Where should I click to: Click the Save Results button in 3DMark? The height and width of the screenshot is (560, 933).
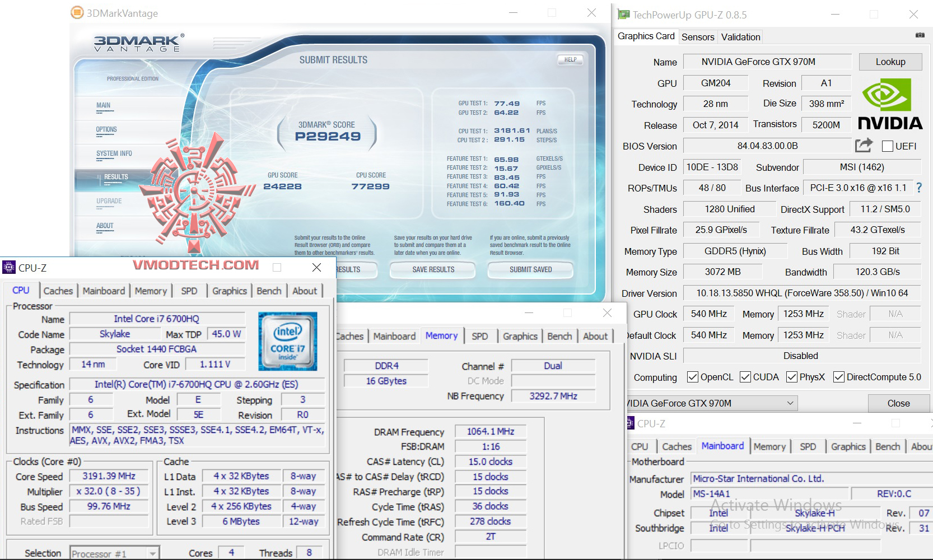coord(433,269)
